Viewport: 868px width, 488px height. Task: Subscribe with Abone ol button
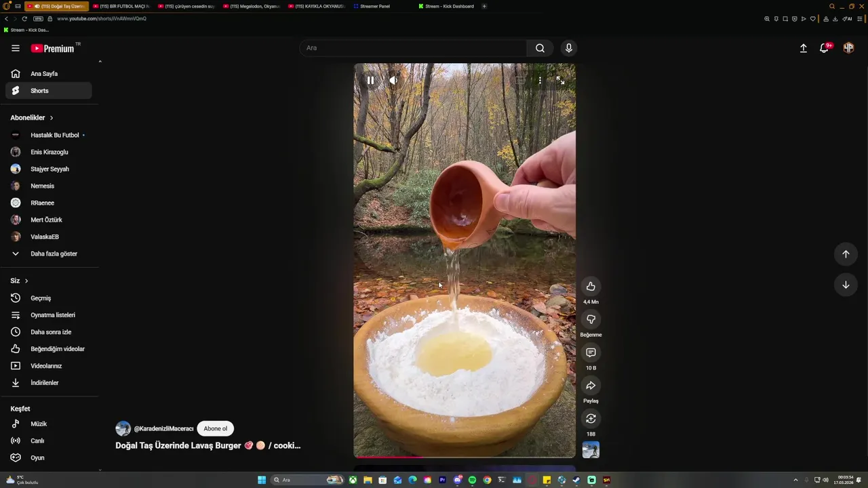tap(216, 428)
